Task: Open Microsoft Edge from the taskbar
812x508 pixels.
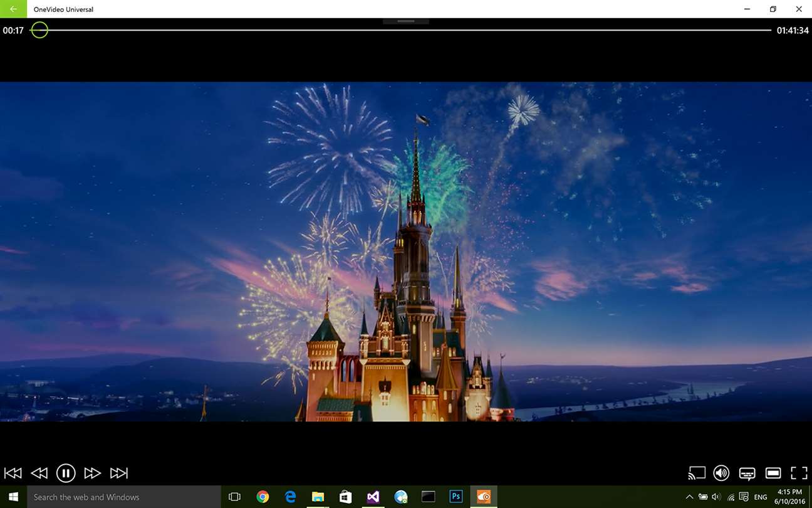Action: [x=290, y=497]
